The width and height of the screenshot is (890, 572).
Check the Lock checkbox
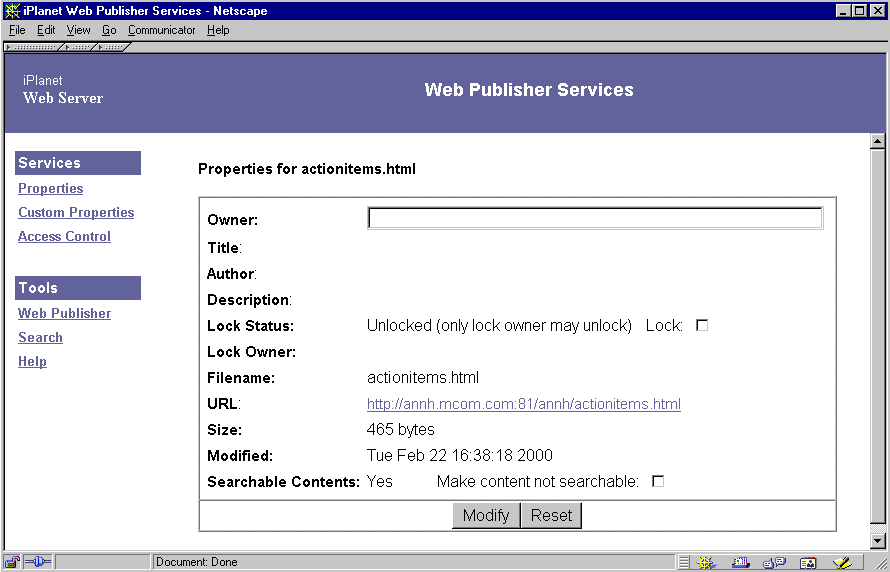click(702, 325)
